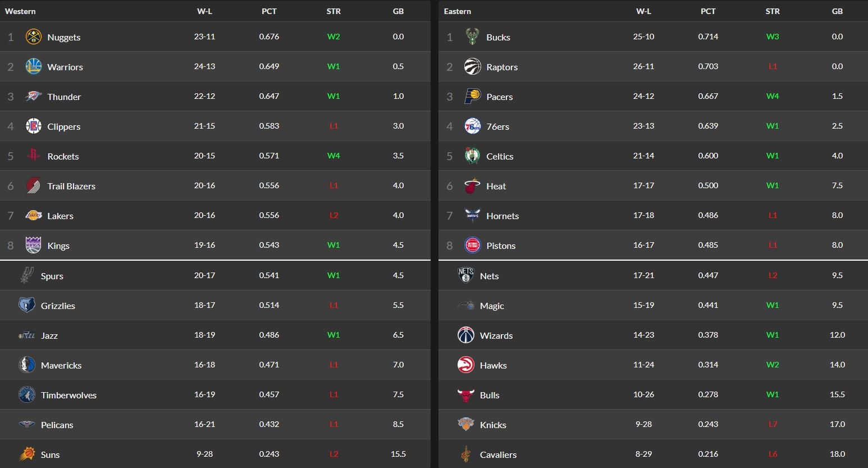868x468 pixels.
Task: Click the Bulls team logo
Action: pyautogui.click(x=466, y=395)
